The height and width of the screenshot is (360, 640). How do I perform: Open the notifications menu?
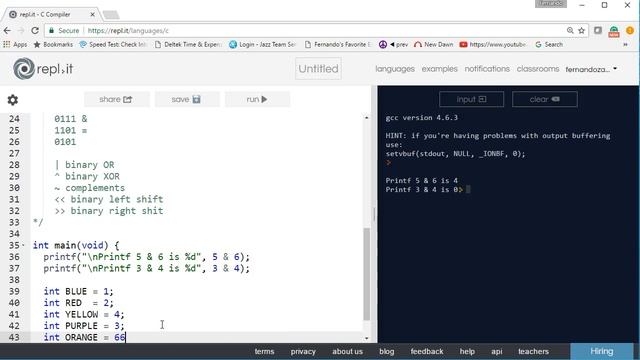pyautogui.click(x=487, y=69)
